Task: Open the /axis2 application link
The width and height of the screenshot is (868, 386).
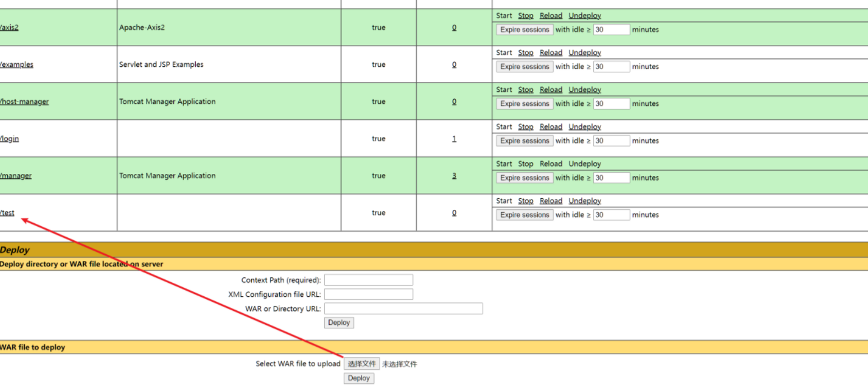Action: pos(9,27)
